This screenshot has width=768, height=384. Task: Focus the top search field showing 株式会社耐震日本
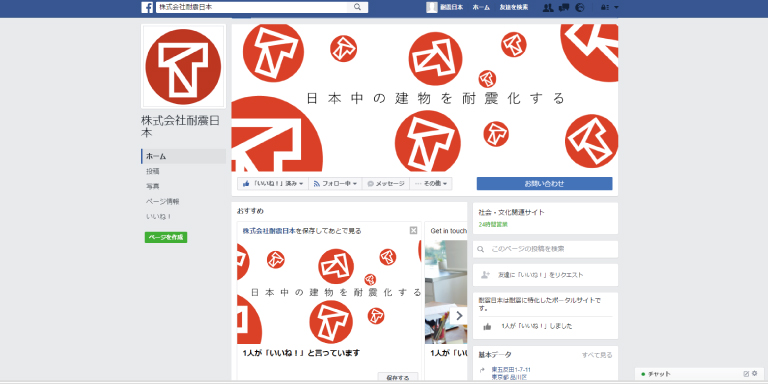pos(252,7)
